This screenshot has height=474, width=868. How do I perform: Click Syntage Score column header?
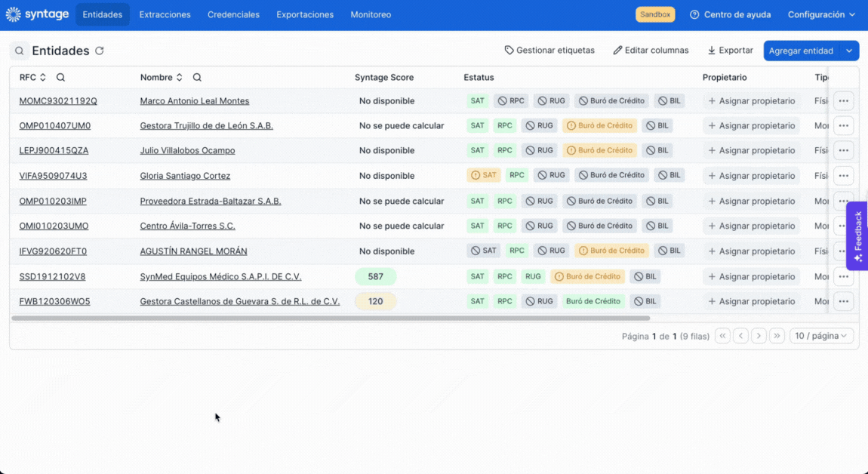tap(384, 78)
